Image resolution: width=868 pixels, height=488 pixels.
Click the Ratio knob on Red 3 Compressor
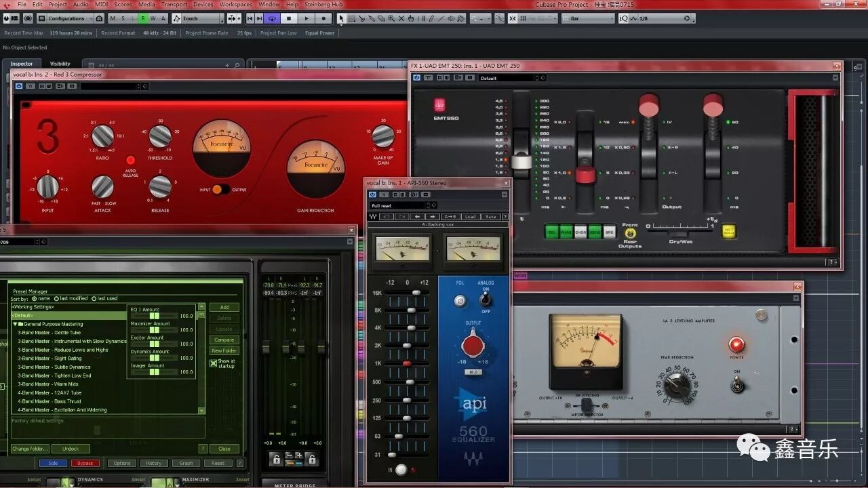(102, 136)
